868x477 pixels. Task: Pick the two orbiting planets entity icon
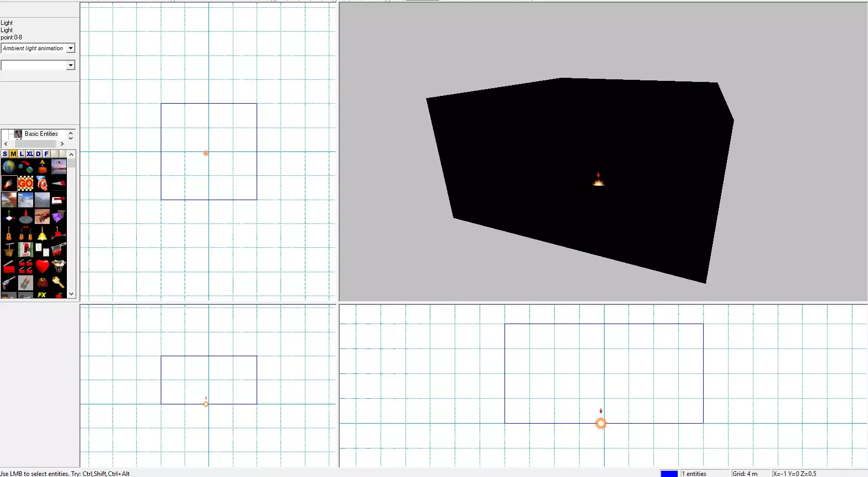tap(25, 167)
